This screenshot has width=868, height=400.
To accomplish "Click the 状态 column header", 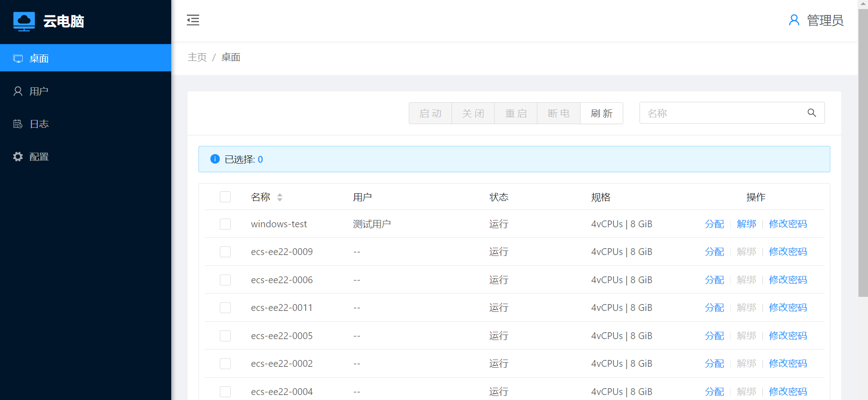I will tap(499, 197).
